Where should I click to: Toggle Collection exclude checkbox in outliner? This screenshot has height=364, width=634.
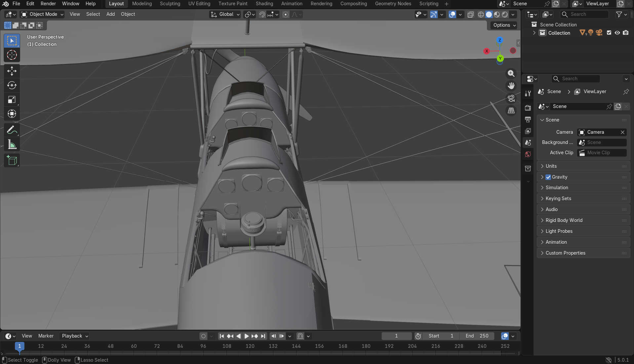(x=609, y=33)
